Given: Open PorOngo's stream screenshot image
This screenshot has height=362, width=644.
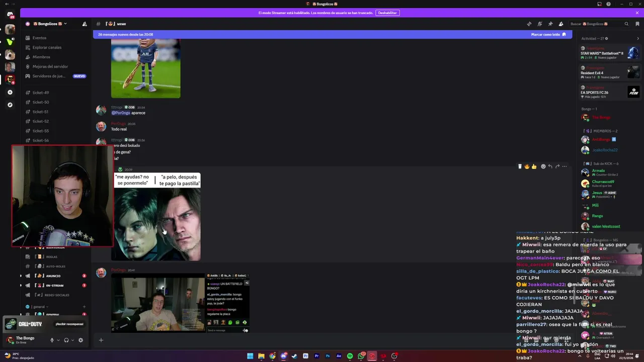Looking at the screenshot, I should coord(180,303).
